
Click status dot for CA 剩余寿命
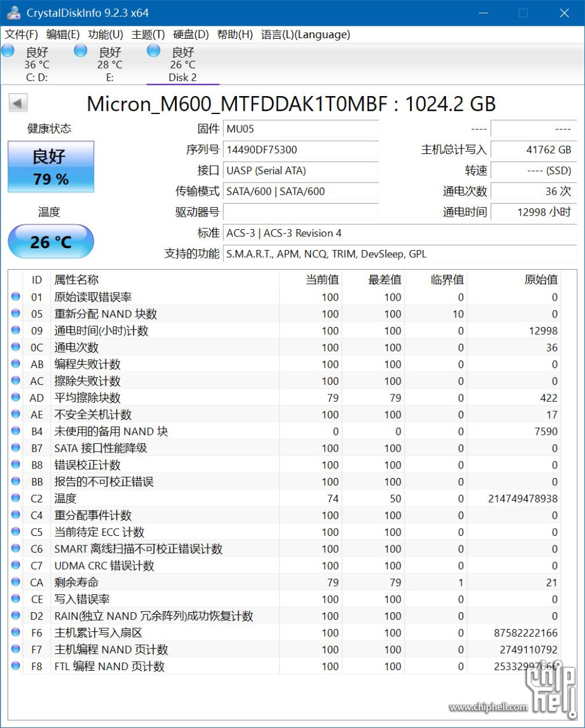click(16, 582)
